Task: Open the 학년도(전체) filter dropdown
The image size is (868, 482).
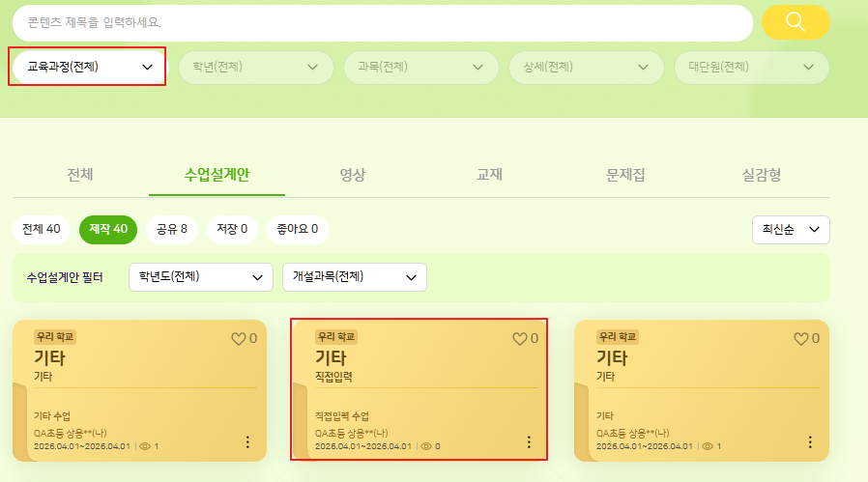Action: [x=201, y=277]
